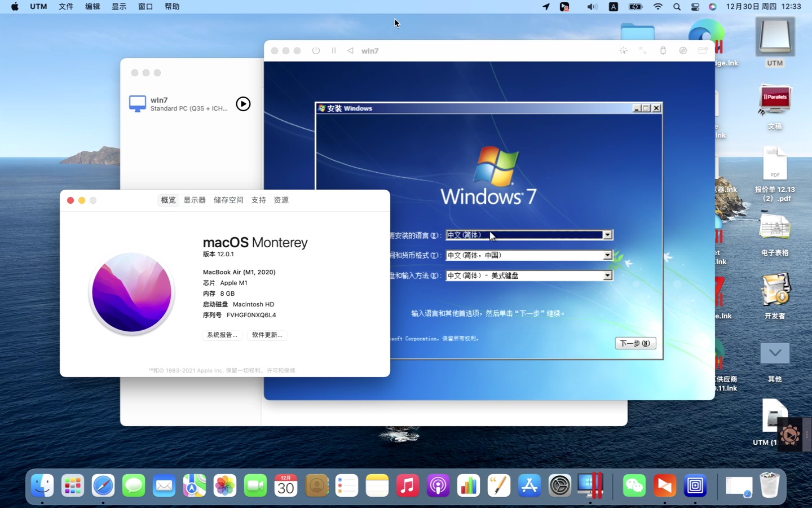Screen dimensions: 812x508
Task: Open the UTM disk icon on desktop
Action: [x=775, y=37]
